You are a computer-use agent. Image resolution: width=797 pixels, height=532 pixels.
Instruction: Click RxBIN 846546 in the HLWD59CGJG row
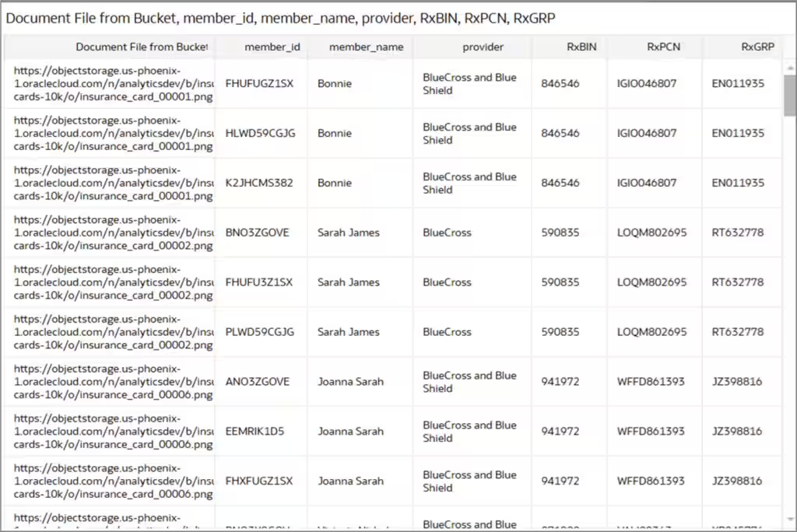pyautogui.click(x=560, y=133)
